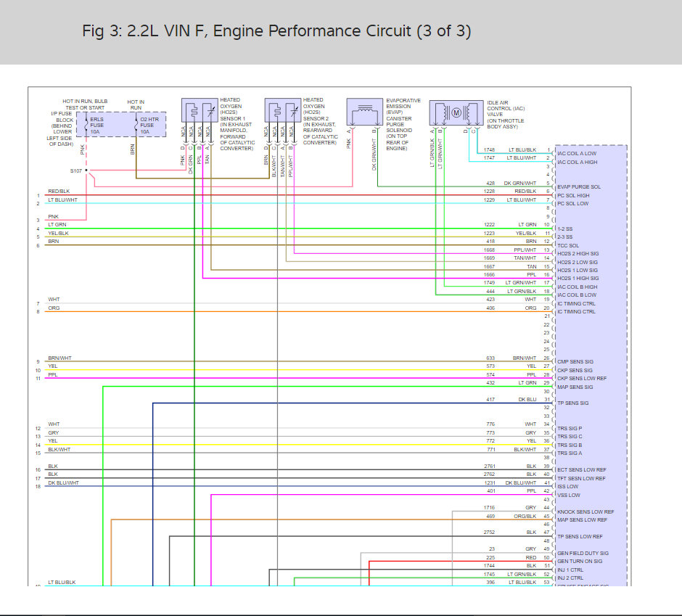Select the '1-2 SS' pin label
Screen dimensions: 682x616
pos(565,229)
